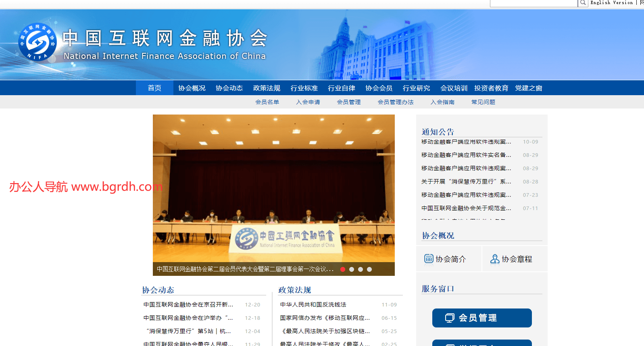The image size is (644, 346).
Task: Open 国家网信办发布 移动互联网应 article
Action: [x=325, y=318]
